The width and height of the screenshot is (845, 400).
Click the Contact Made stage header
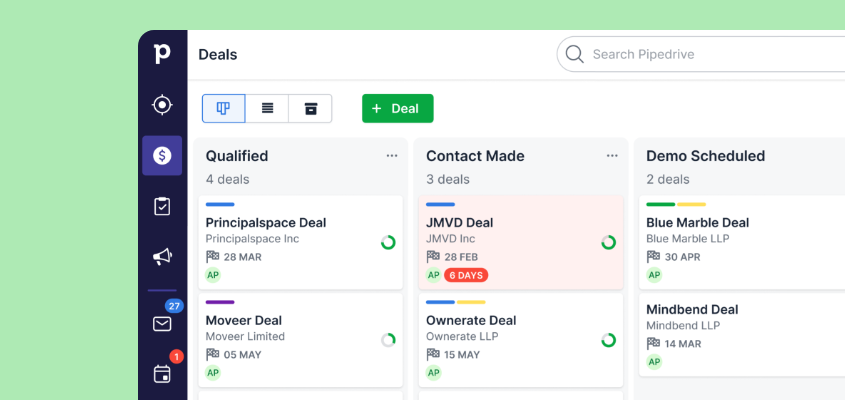(x=475, y=156)
